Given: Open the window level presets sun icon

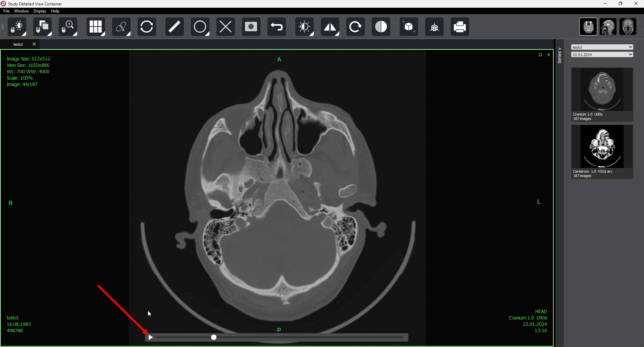Looking at the screenshot, I should [304, 27].
